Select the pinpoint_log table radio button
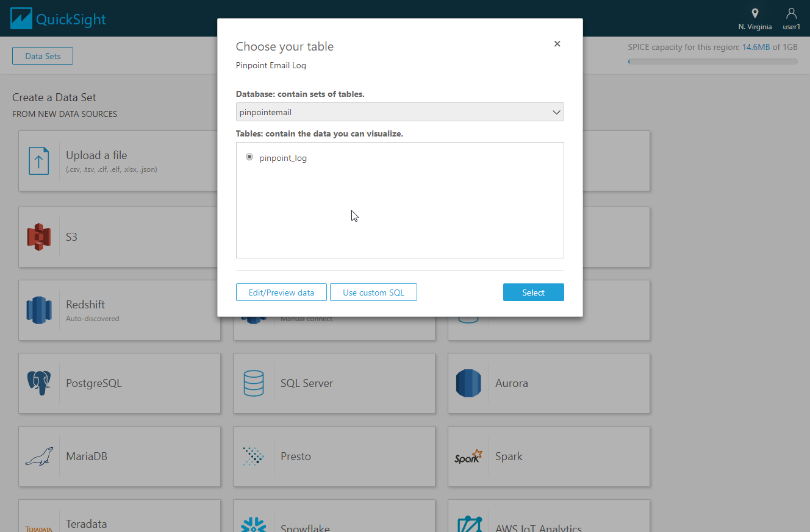This screenshot has height=532, width=810. (x=249, y=157)
